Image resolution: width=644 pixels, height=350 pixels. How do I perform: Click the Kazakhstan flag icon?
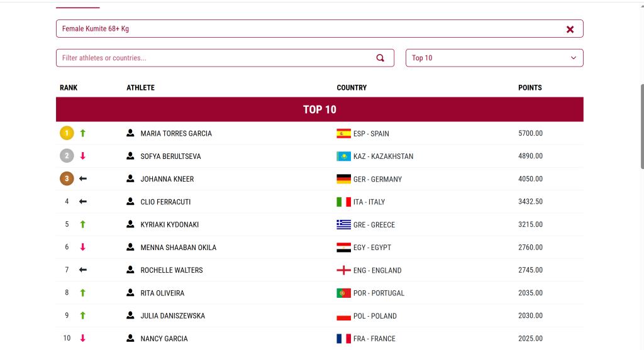click(343, 156)
